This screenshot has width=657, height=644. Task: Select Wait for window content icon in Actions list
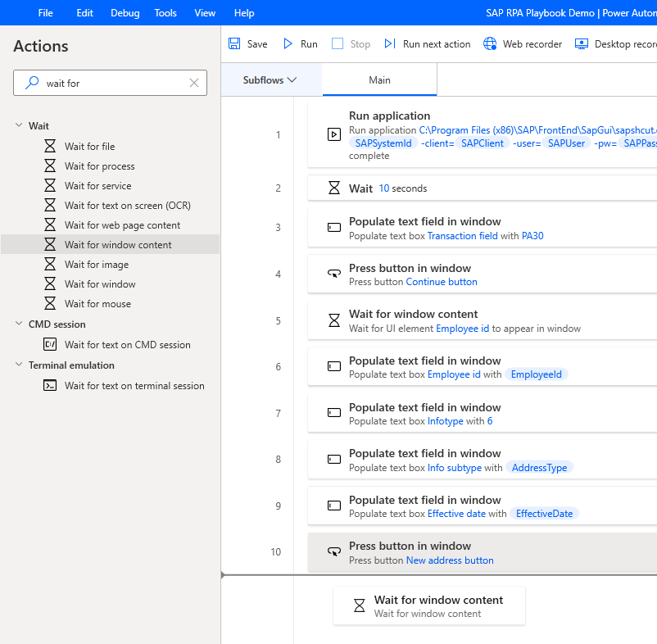point(50,244)
